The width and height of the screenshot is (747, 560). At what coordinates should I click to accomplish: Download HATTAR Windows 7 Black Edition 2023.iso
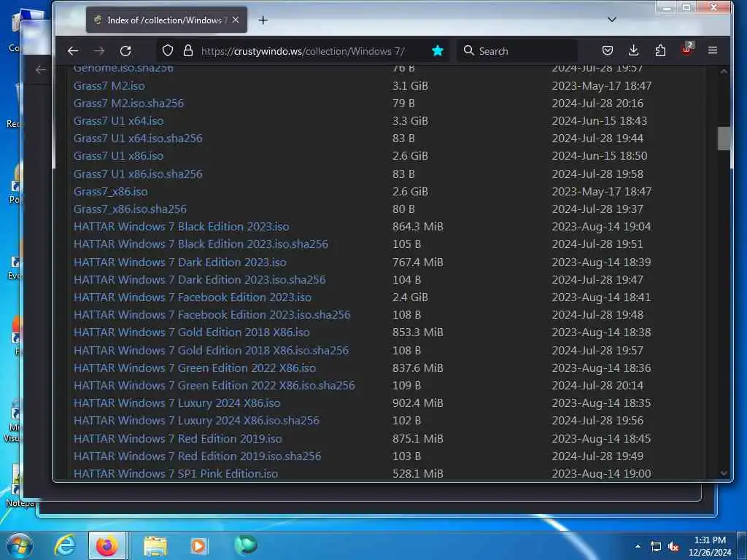[x=181, y=227]
